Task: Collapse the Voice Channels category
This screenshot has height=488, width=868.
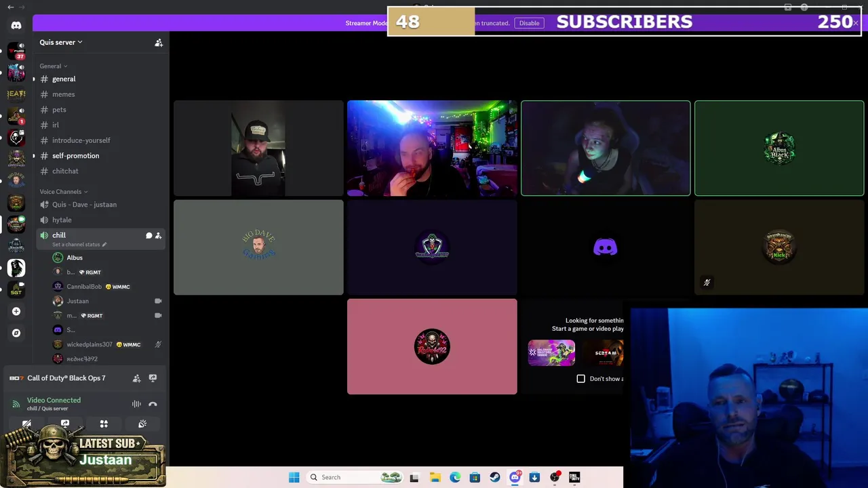Action: 64,192
